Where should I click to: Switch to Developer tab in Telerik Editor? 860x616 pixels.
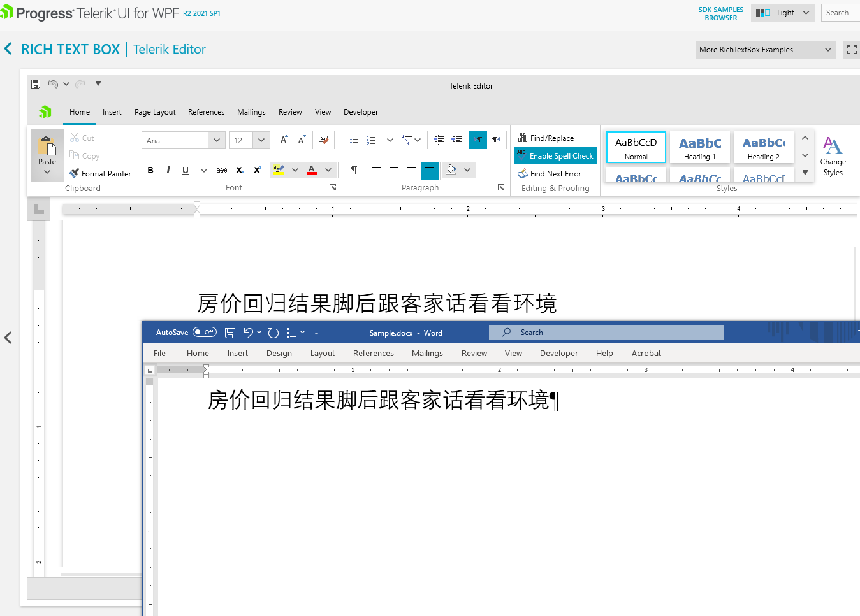pos(361,112)
